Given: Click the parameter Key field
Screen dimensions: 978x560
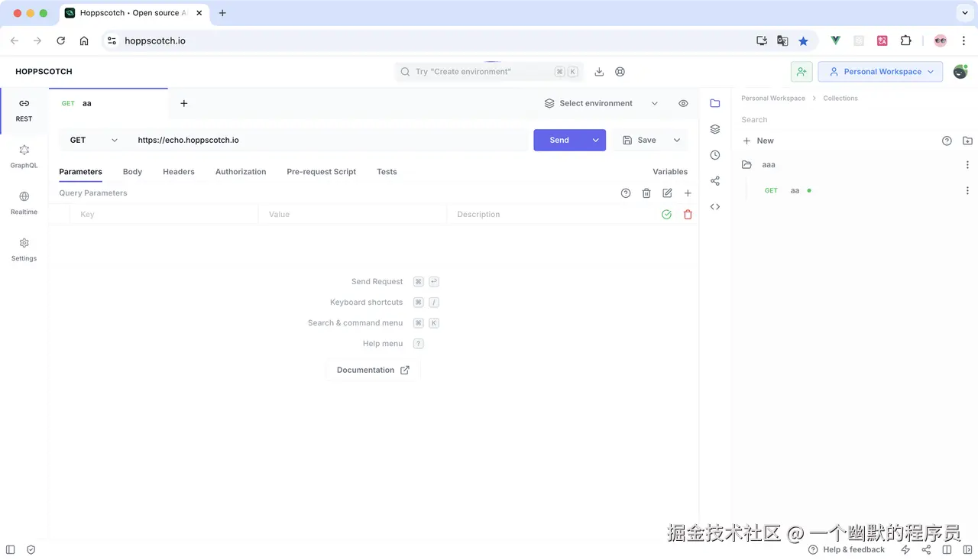Looking at the screenshot, I should tap(164, 215).
